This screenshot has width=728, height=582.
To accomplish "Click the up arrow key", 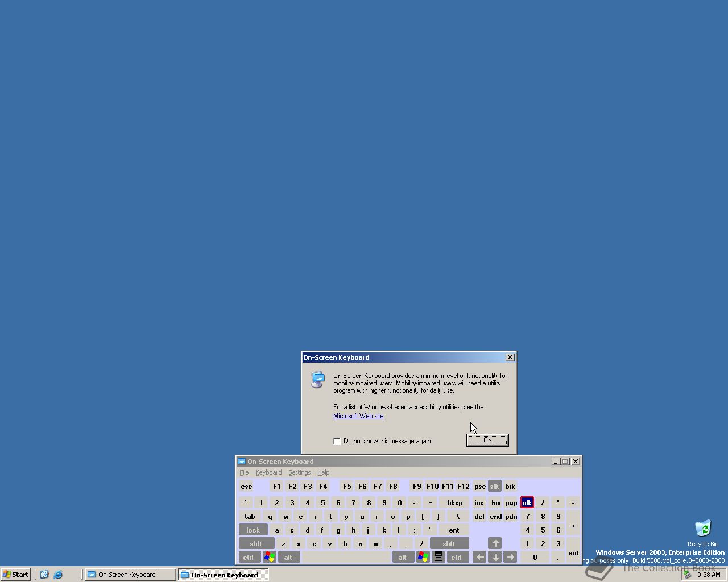I will click(495, 543).
